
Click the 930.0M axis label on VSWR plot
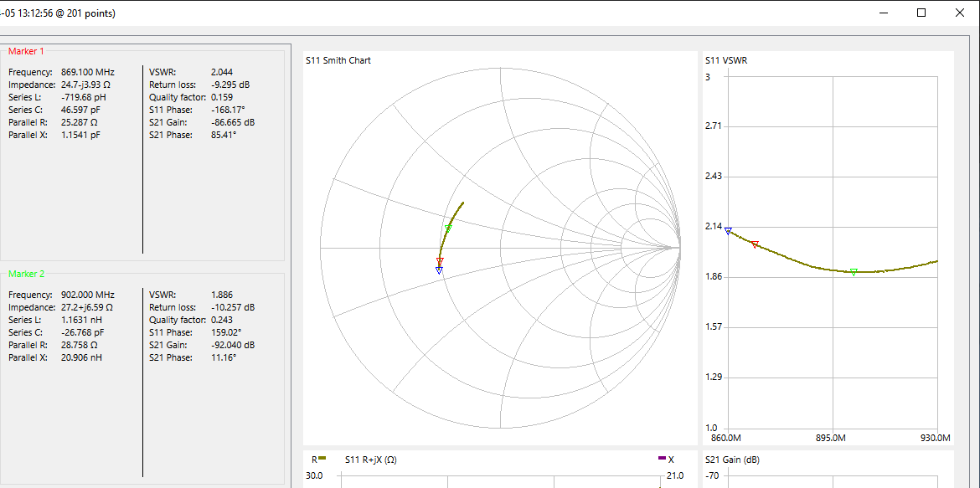tap(937, 438)
